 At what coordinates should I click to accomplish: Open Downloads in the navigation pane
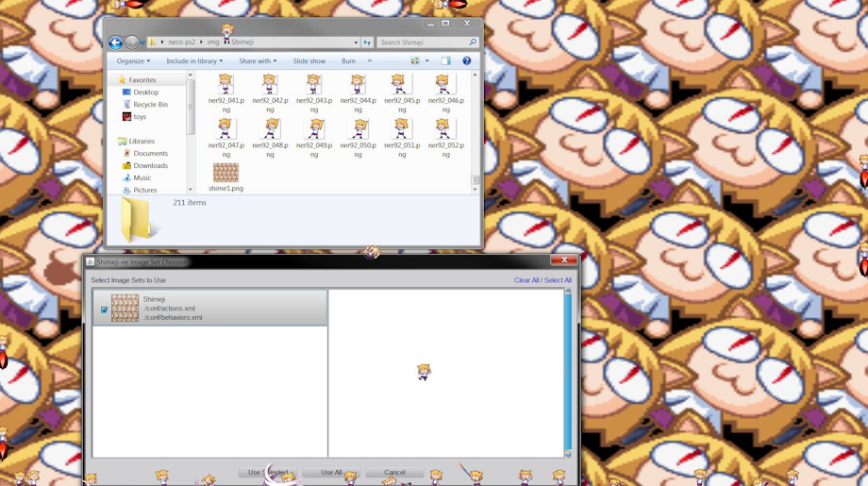pos(150,165)
